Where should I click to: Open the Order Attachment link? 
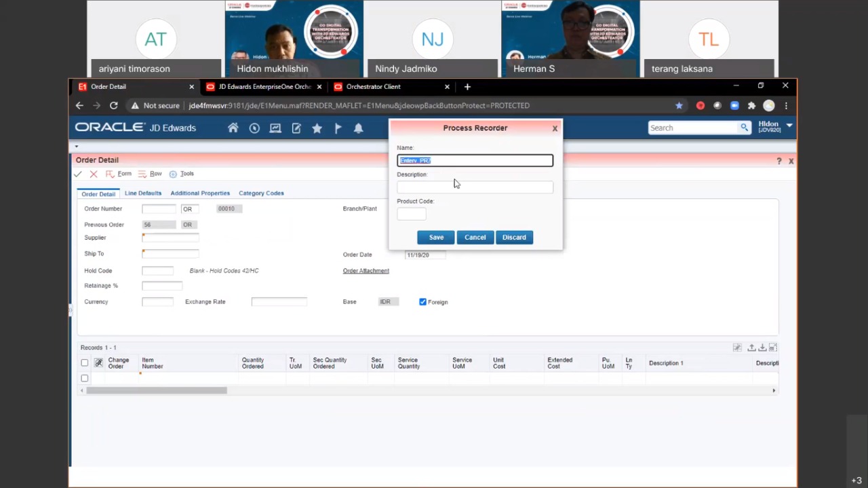[366, 271]
